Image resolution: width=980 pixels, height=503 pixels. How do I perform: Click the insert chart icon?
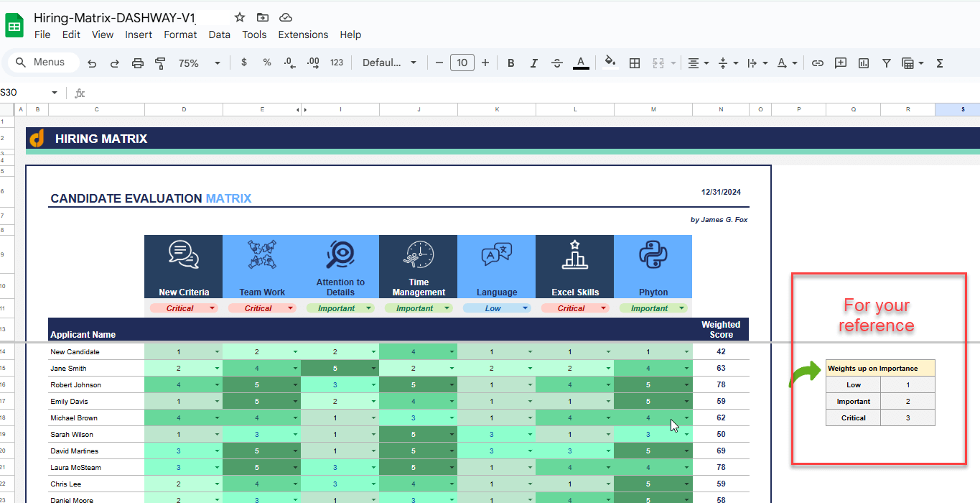coord(863,63)
